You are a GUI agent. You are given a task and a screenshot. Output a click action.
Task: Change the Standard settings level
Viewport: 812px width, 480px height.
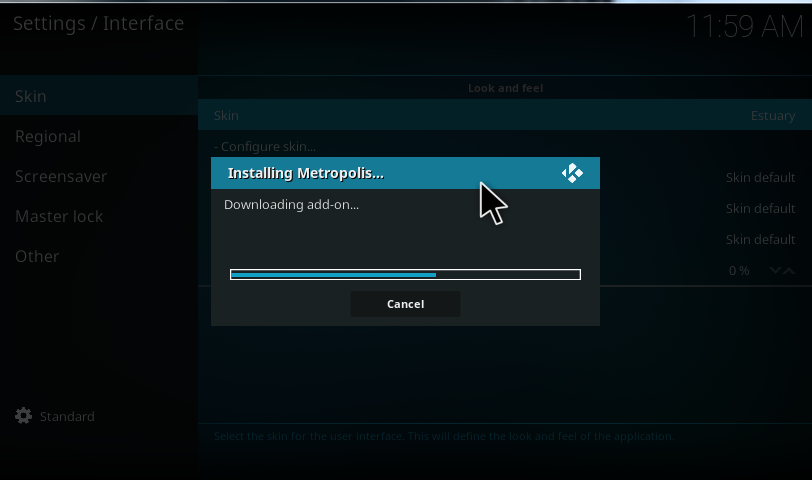click(x=67, y=416)
